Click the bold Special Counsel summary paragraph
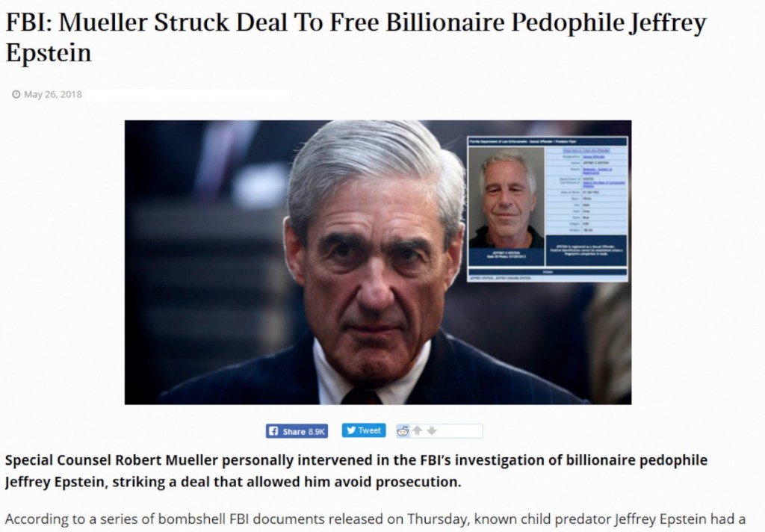The image size is (765, 532). click(x=356, y=471)
